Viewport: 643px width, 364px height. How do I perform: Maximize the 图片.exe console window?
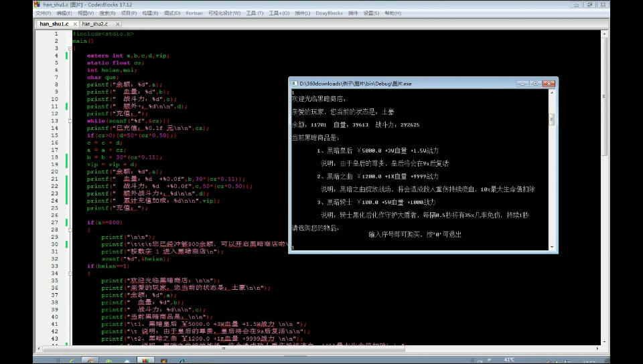(x=535, y=84)
